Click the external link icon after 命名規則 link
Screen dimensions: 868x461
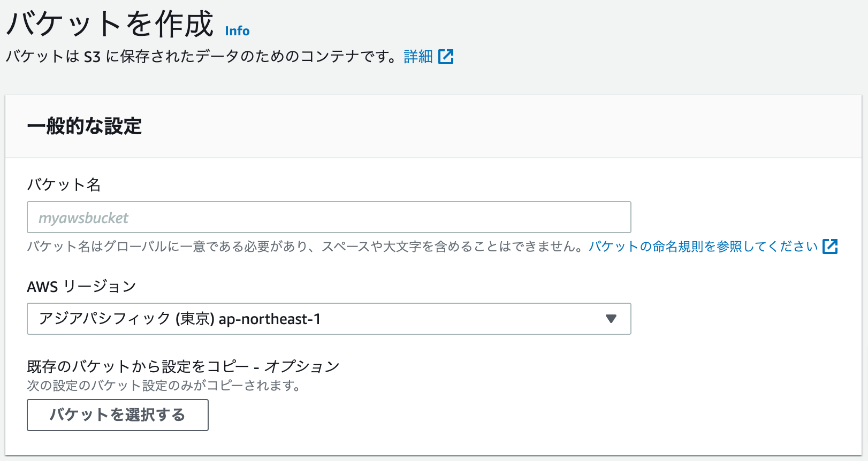point(830,247)
